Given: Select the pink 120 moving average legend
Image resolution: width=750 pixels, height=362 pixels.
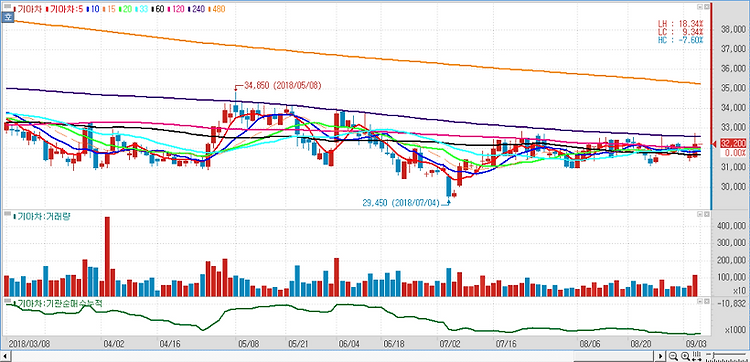Looking at the screenshot, I should click(x=176, y=9).
